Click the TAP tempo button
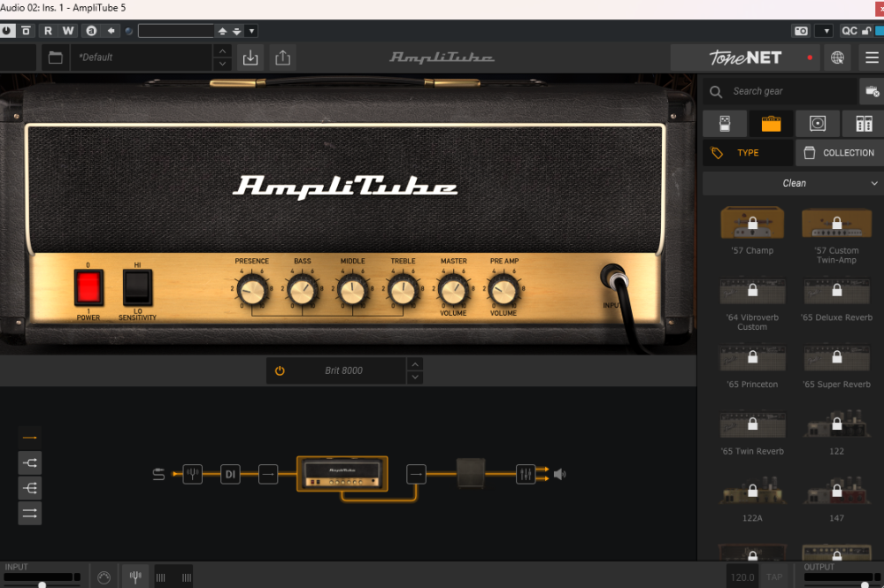Viewport: 884px width, 588px height. (774, 577)
